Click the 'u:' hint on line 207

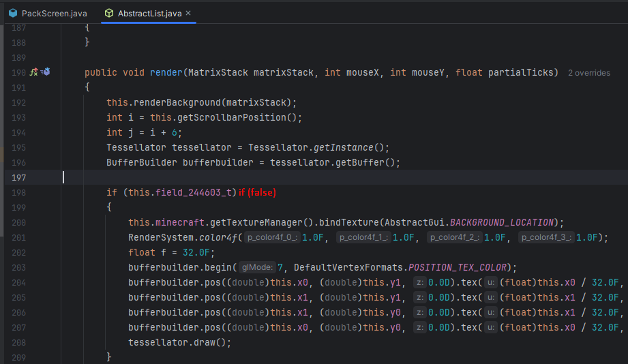[491, 328]
